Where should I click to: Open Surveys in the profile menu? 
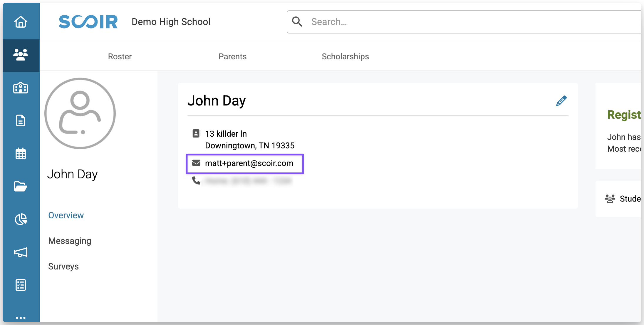(63, 267)
